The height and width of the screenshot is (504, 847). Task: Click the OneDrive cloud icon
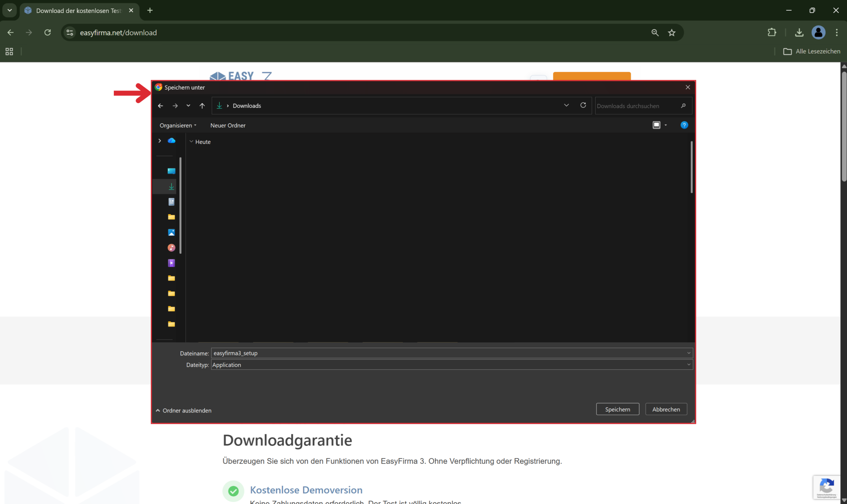pos(171,141)
